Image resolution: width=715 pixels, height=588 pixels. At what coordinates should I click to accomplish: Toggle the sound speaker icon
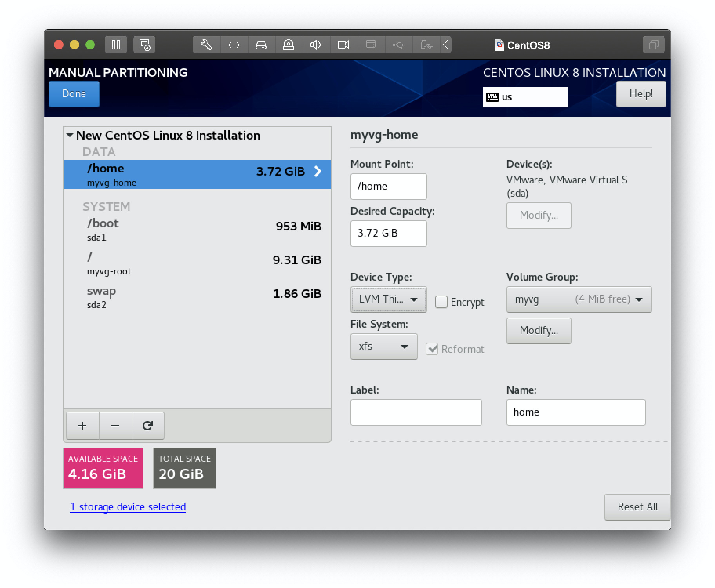point(316,45)
